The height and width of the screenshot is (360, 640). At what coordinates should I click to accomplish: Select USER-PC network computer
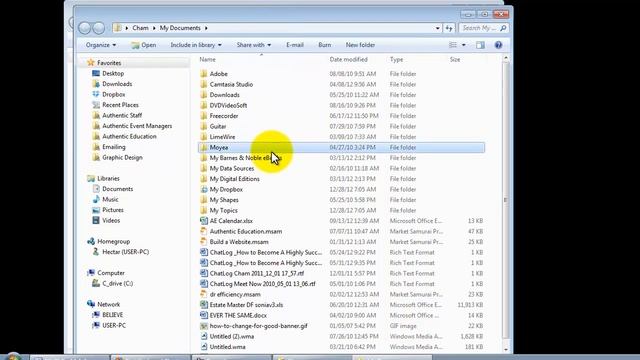pyautogui.click(x=114, y=325)
